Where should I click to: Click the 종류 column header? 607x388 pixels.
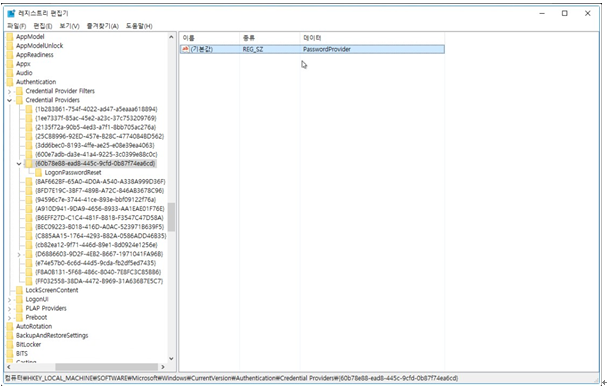coord(270,38)
